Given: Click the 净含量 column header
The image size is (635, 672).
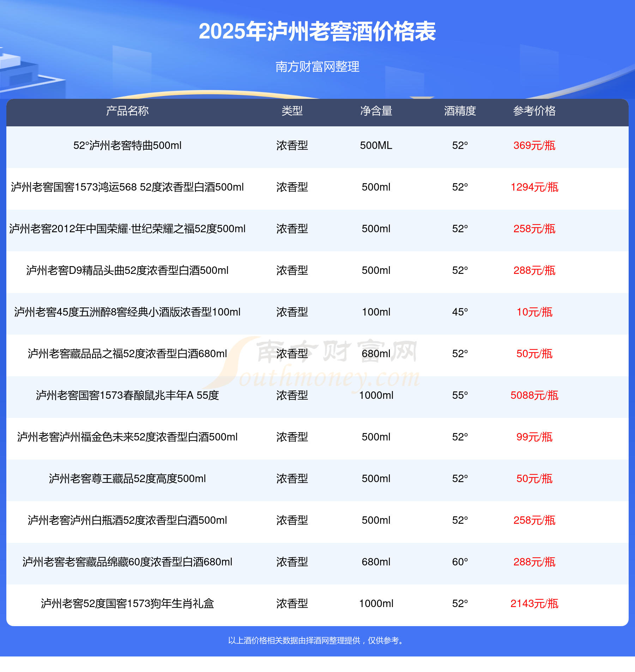Looking at the screenshot, I should (376, 111).
